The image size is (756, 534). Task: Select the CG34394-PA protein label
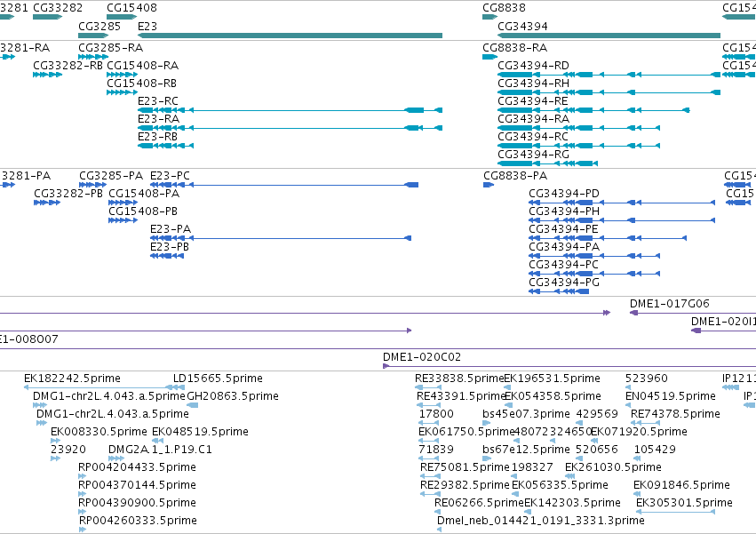[x=564, y=247]
